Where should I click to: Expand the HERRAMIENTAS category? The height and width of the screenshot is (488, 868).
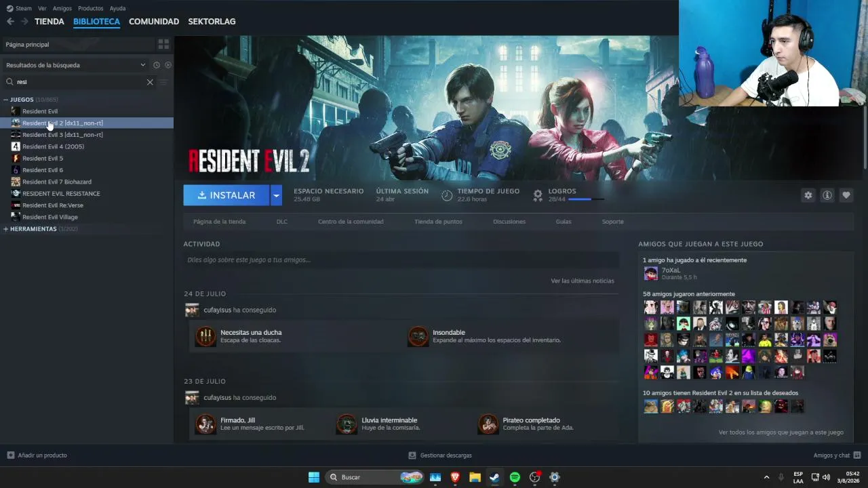tap(6, 229)
